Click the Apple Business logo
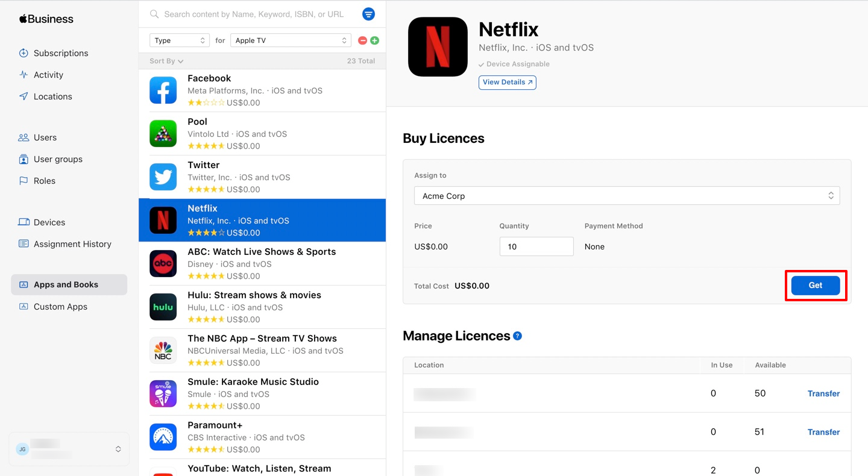This screenshot has width=868, height=476. coord(46,19)
